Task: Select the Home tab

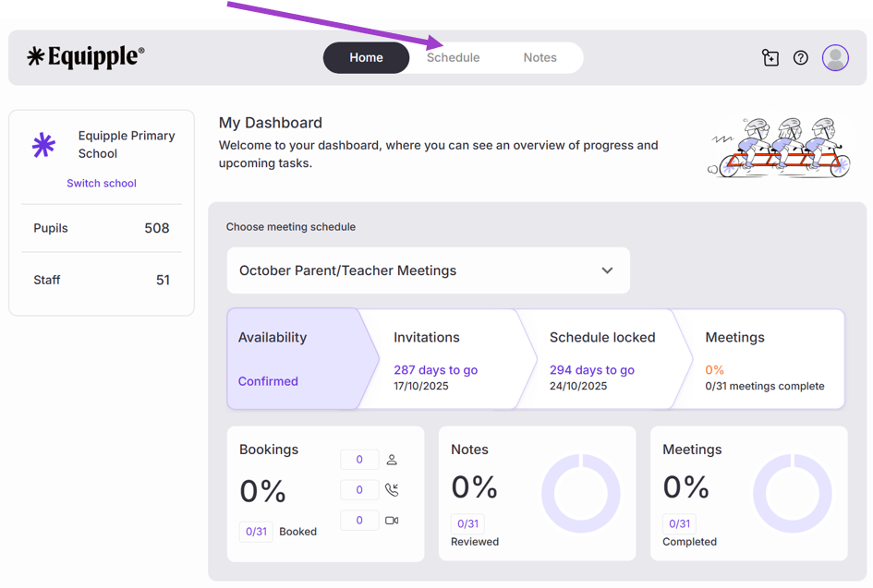Action: coord(366,57)
